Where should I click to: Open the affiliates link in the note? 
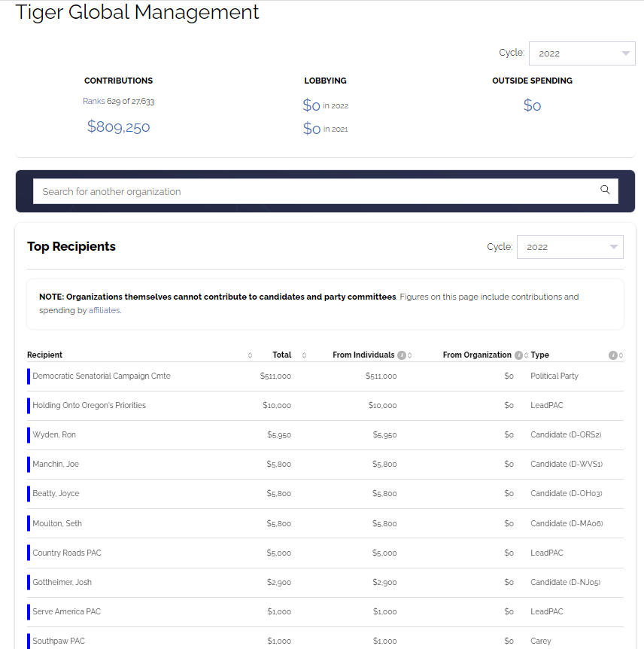tap(104, 310)
